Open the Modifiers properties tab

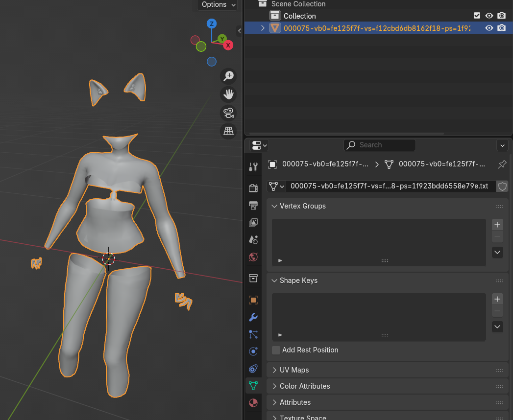pos(253,317)
